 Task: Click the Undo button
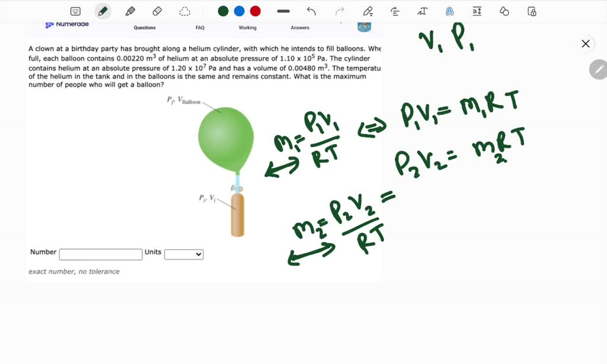click(x=311, y=11)
